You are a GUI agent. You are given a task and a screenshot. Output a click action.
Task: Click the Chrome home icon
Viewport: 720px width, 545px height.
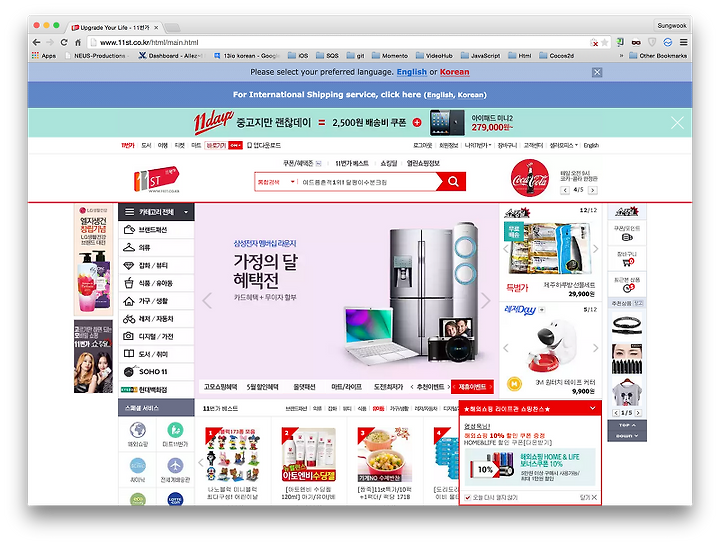78,42
